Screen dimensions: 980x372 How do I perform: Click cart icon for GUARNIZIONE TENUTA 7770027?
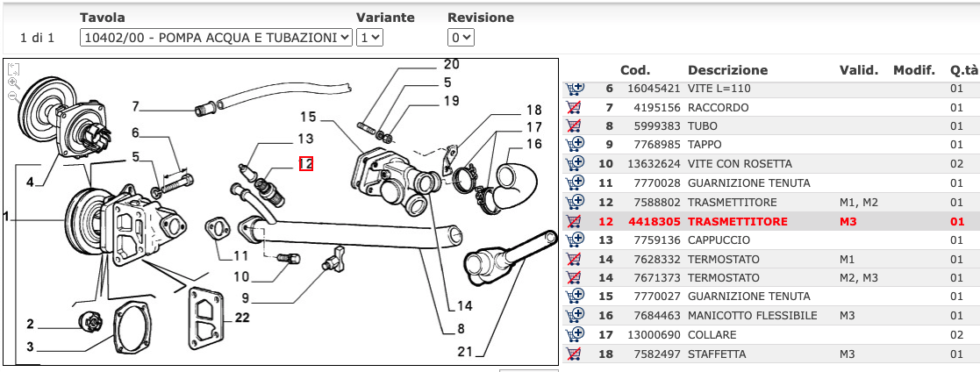(575, 297)
